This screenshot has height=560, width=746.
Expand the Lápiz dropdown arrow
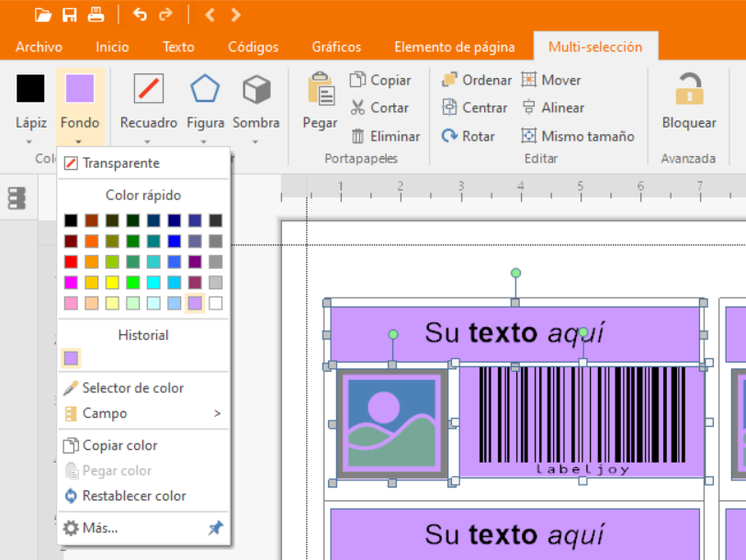tap(29, 141)
